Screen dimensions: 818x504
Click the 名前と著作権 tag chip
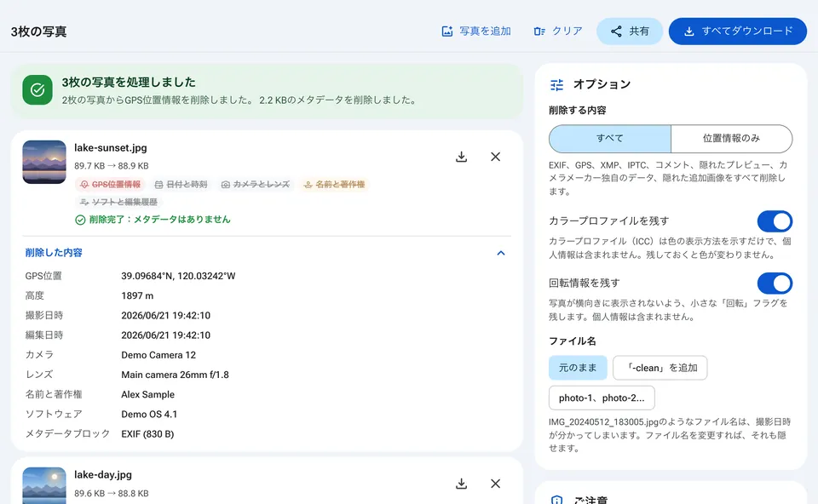tap(334, 185)
